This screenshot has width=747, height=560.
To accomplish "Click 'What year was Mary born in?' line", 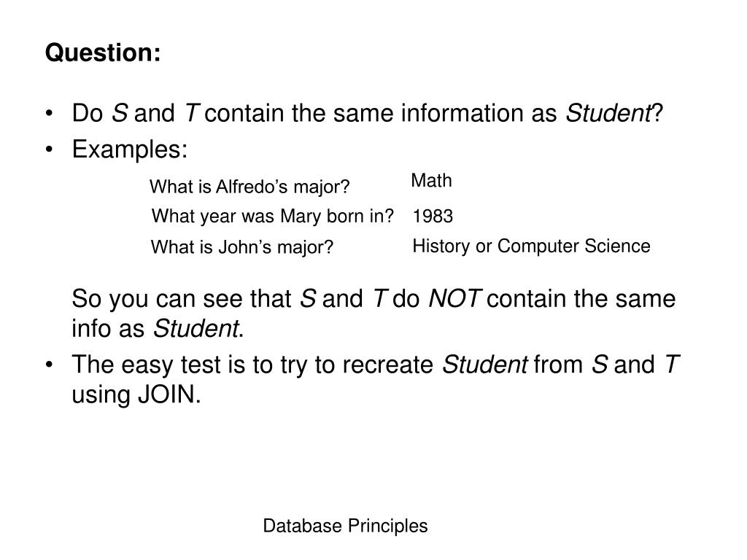I will click(273, 216).
